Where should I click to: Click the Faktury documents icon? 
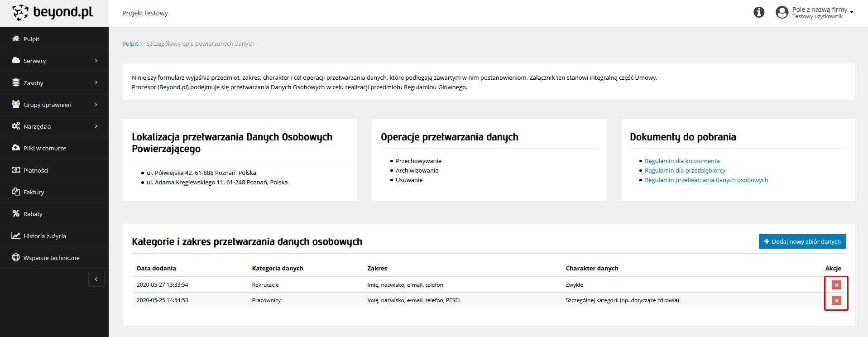(x=16, y=192)
